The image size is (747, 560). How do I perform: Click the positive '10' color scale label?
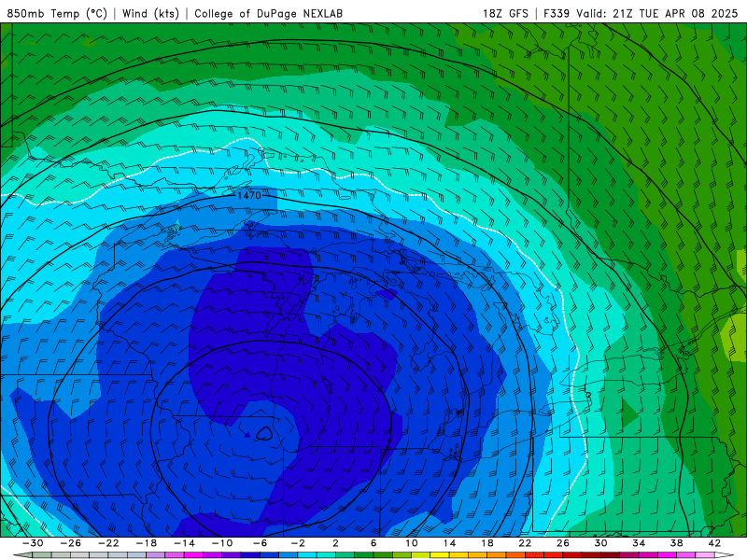pyautogui.click(x=412, y=543)
